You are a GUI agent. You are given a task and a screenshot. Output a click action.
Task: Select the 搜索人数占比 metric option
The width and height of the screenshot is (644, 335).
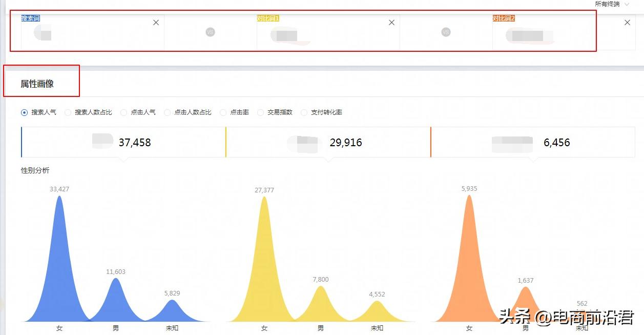[68, 112]
